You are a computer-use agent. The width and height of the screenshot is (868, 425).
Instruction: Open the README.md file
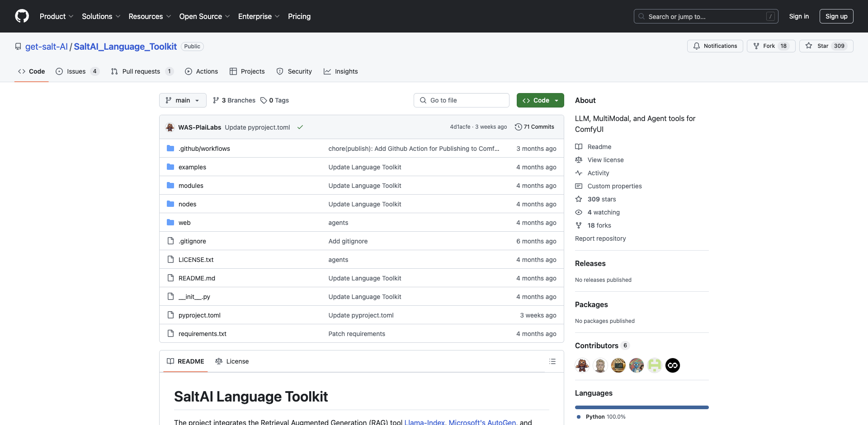[x=197, y=278]
